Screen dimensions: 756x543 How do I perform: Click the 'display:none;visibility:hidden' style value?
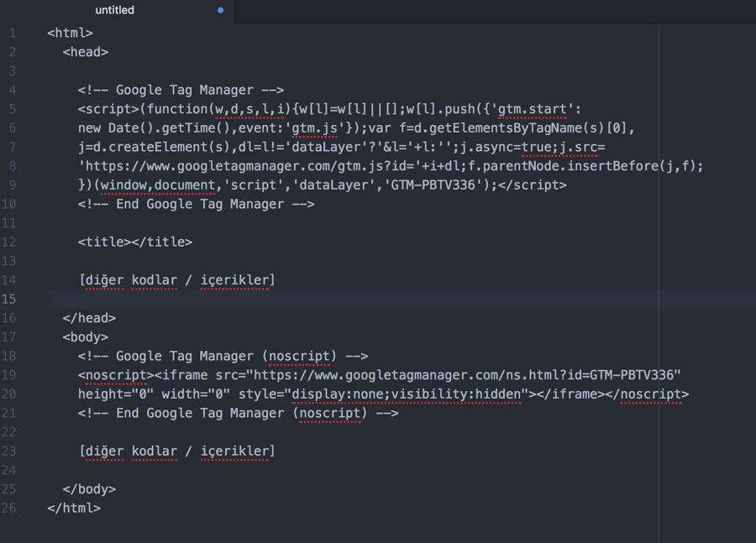pyautogui.click(x=407, y=394)
